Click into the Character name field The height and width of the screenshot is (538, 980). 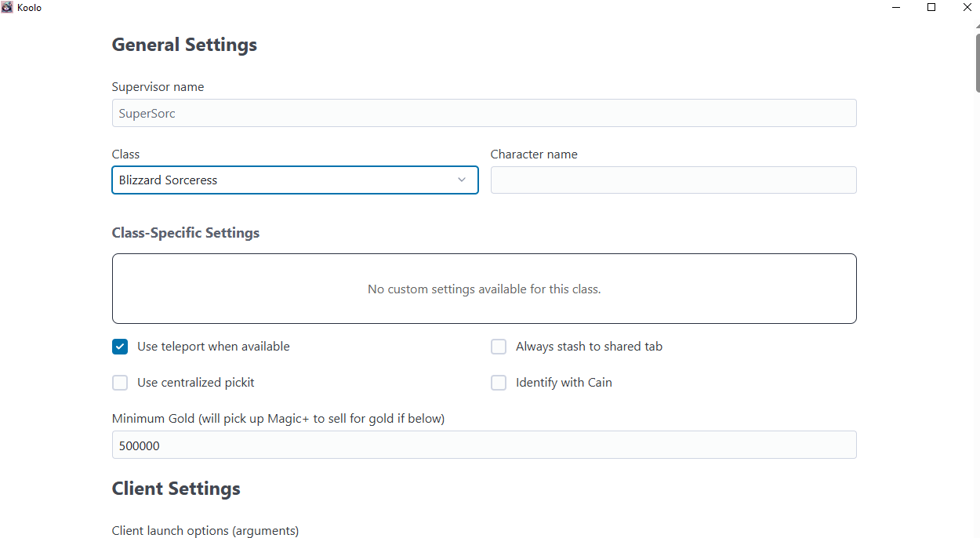point(673,180)
